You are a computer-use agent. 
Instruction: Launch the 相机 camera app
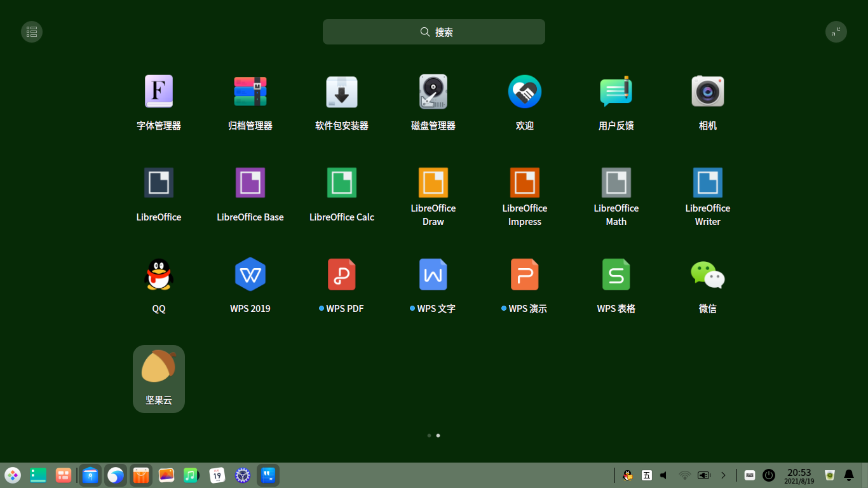click(x=708, y=91)
